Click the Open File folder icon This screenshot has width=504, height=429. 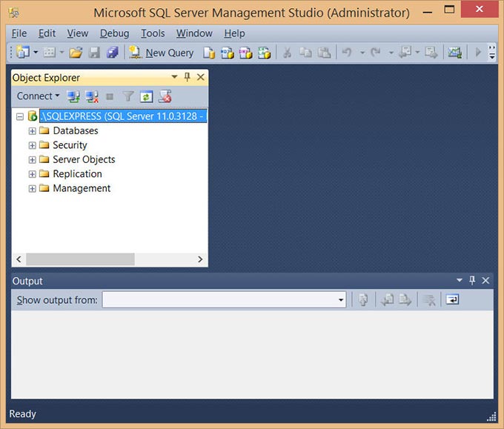(x=76, y=52)
